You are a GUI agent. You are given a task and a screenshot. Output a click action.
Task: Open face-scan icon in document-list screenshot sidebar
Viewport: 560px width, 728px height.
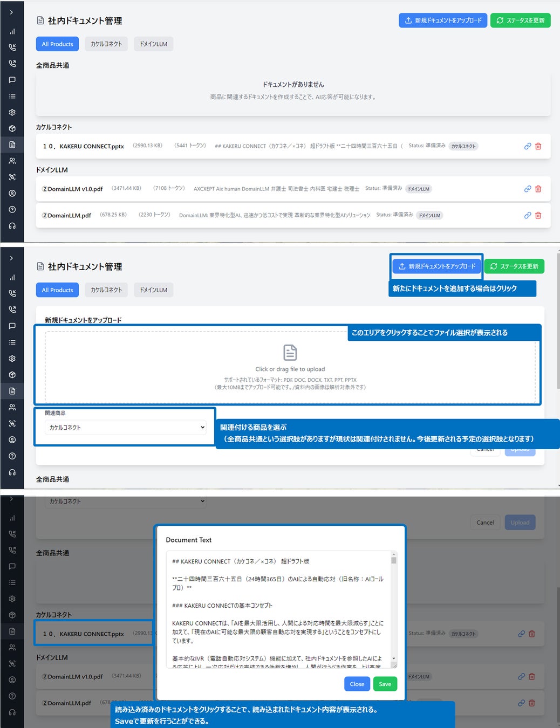[12, 177]
